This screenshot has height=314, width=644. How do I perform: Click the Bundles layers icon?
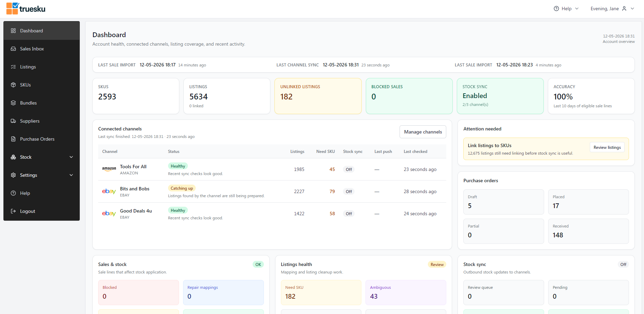tap(13, 103)
